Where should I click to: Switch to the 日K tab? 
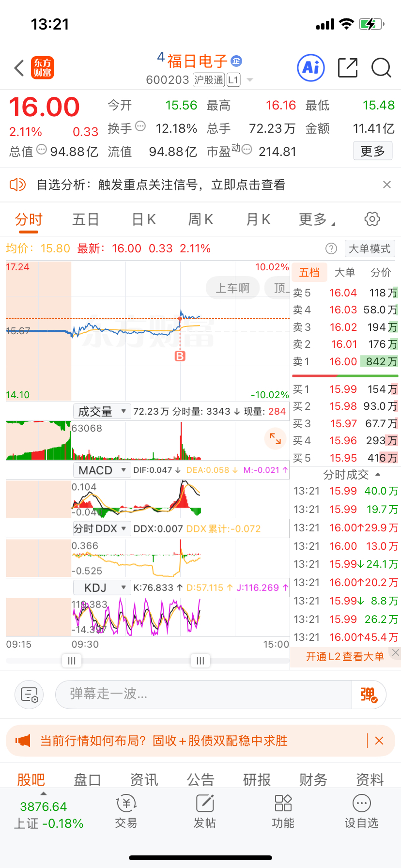click(x=144, y=220)
